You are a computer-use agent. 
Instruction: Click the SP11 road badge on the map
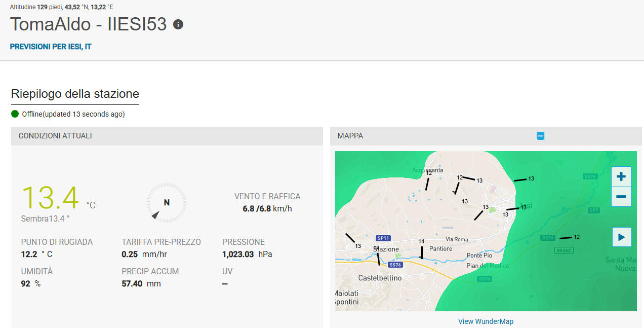click(x=383, y=238)
